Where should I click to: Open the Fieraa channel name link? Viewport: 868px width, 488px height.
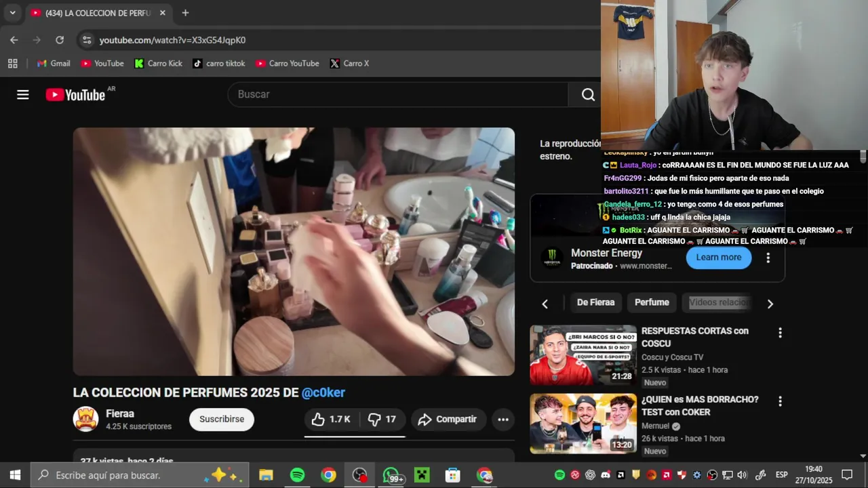[x=120, y=413]
